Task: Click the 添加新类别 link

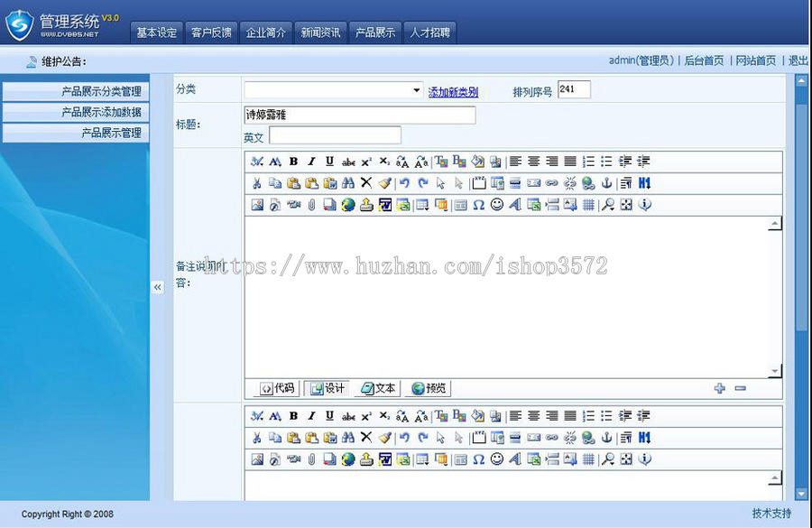Action: coord(453,92)
